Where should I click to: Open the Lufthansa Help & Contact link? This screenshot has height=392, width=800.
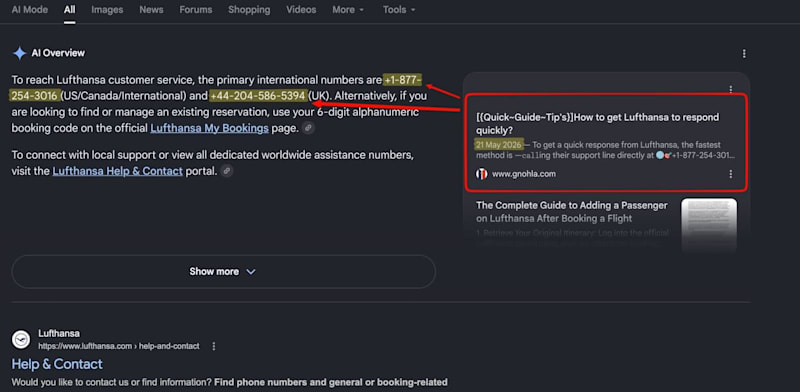pyautogui.click(x=117, y=171)
